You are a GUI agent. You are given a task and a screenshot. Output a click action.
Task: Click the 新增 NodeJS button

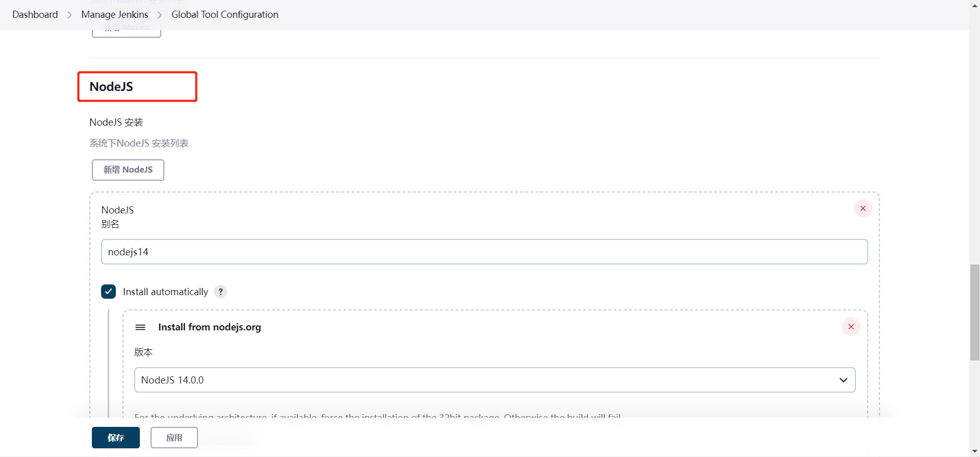tap(128, 170)
